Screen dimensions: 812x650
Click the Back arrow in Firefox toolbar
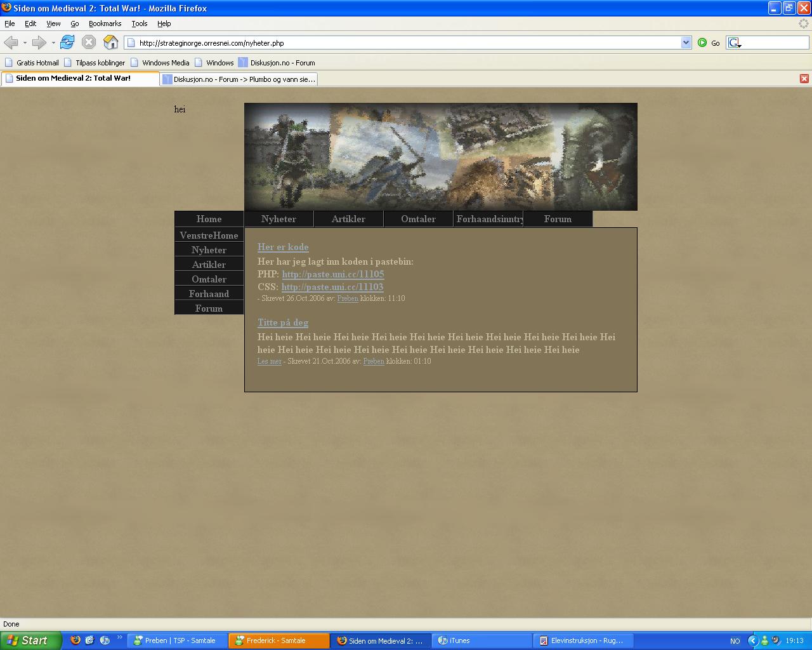(11, 43)
